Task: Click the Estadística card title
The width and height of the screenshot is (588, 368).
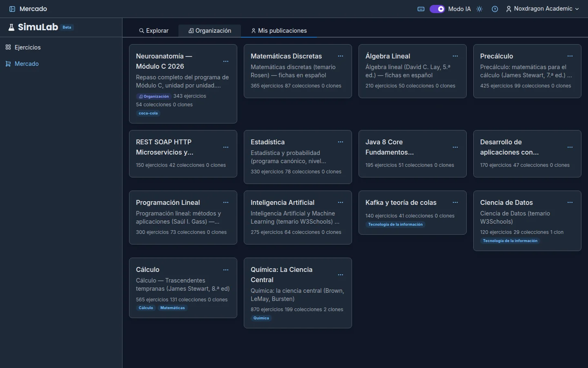Action: point(268,142)
